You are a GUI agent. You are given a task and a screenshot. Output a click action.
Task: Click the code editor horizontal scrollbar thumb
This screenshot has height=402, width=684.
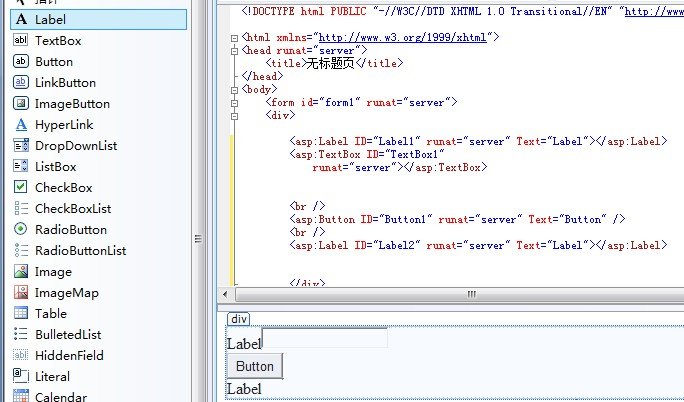[x=460, y=294]
